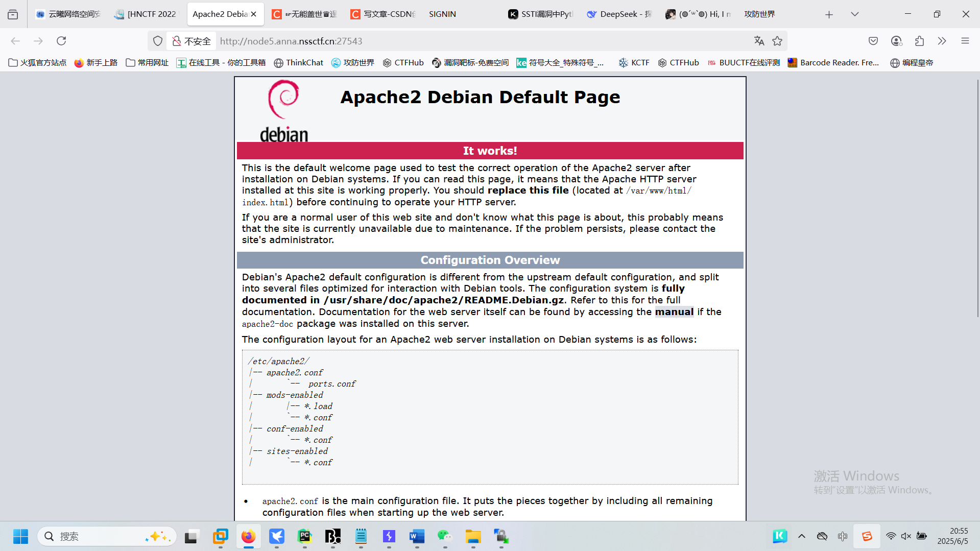Open a new browser tab
The width and height of the screenshot is (980, 551).
(x=829, y=14)
